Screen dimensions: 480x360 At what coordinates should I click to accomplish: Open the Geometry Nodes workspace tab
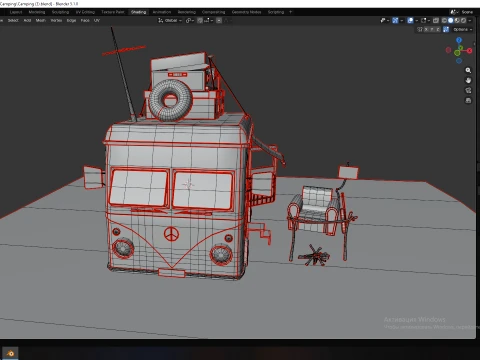coord(246,12)
